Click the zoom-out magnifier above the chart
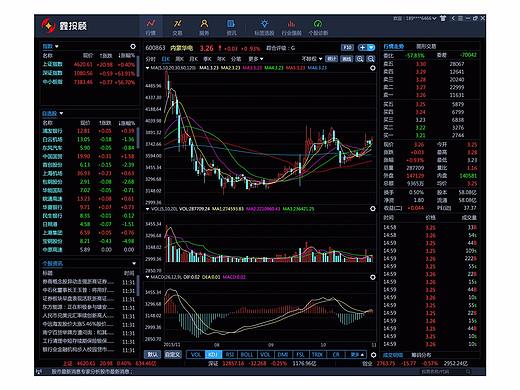520x390 pixels. [370, 59]
